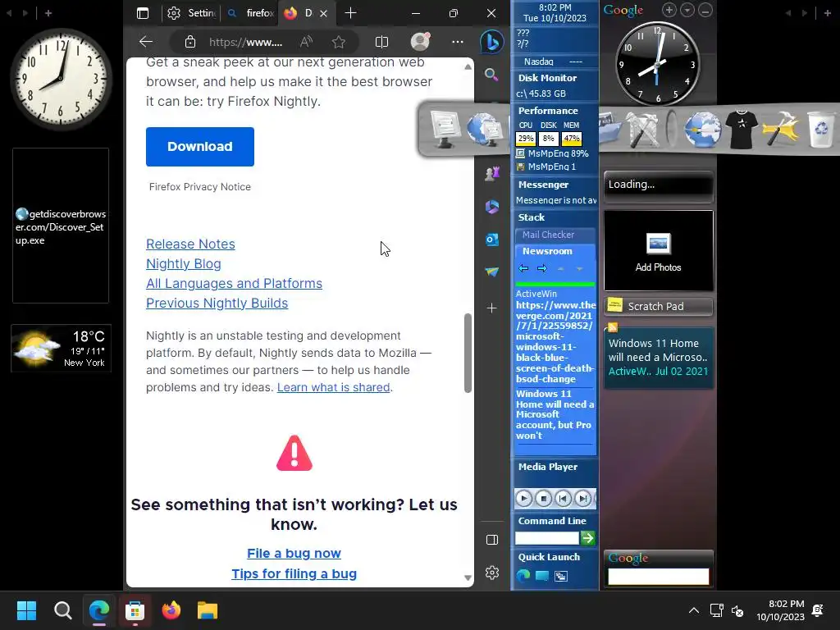
Task: Open the Edge sidebar settings gear
Action: click(492, 573)
